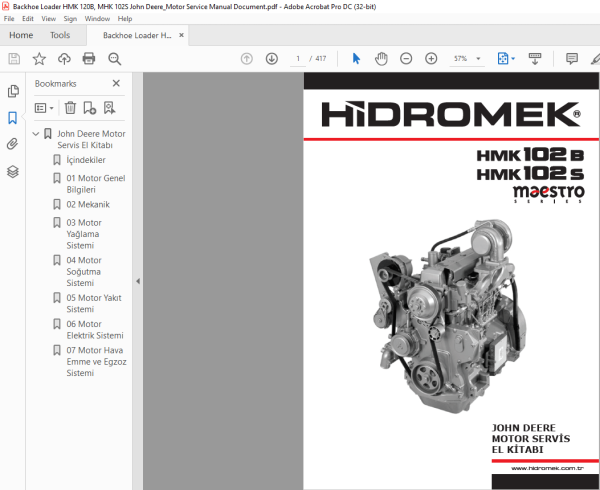Open 07 Motor Hava Emme ve Egzoz bookmark

[96, 361]
